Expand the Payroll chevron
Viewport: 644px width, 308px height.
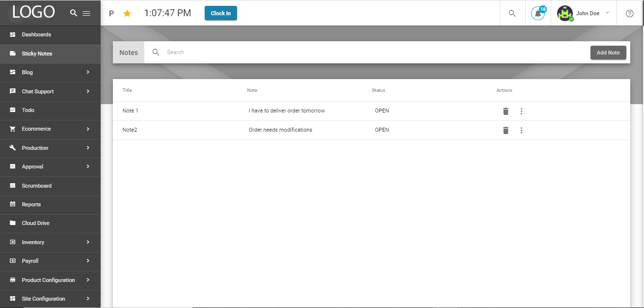[88, 261]
